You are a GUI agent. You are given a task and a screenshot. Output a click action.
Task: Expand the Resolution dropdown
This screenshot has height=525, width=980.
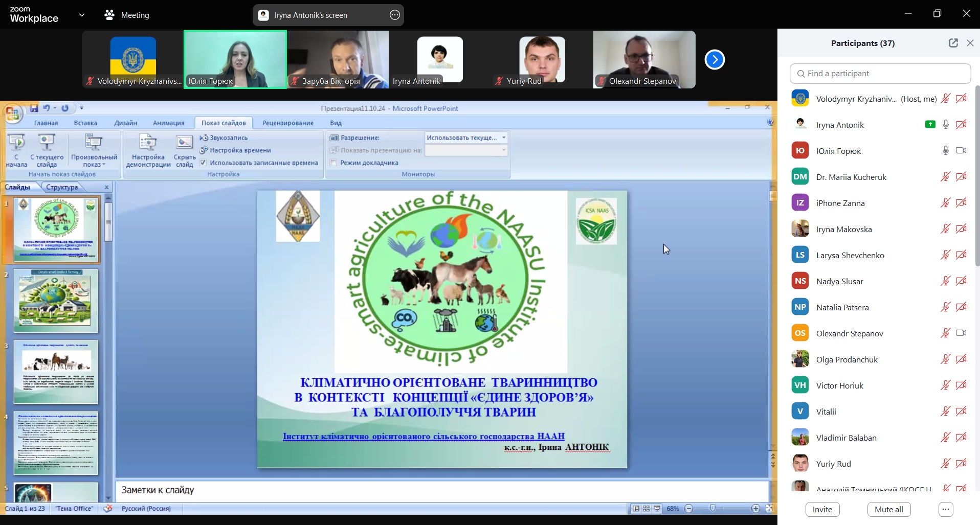[504, 138]
